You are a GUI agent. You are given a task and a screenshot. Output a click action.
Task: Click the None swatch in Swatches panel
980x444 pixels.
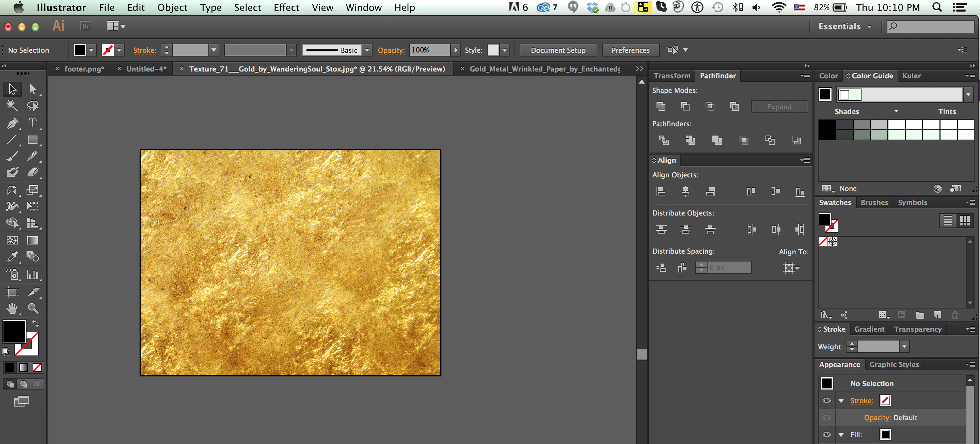pyautogui.click(x=823, y=241)
